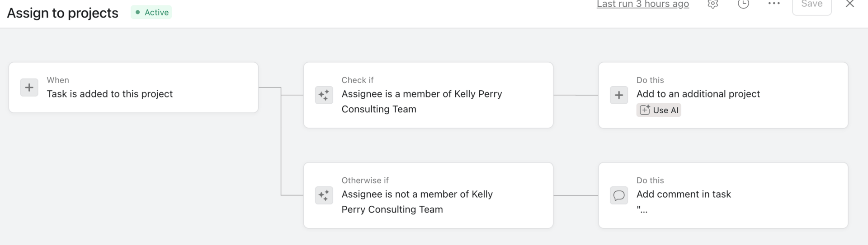The width and height of the screenshot is (868, 245).
Task: Click plus icon on Add to project action
Action: tap(619, 95)
